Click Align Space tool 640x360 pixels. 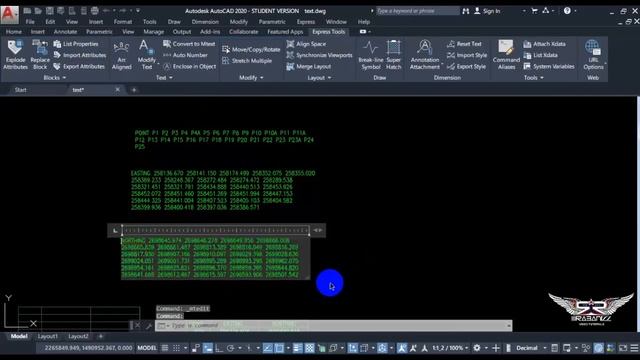click(306, 44)
